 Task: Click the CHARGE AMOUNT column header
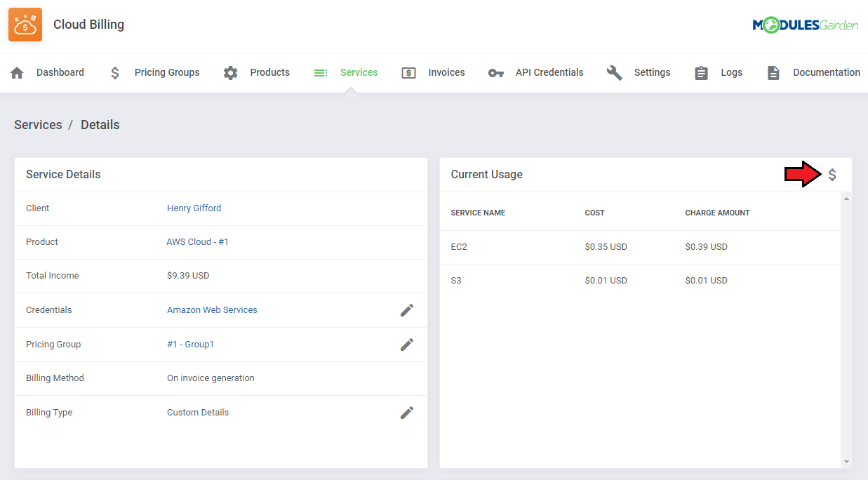[718, 213]
